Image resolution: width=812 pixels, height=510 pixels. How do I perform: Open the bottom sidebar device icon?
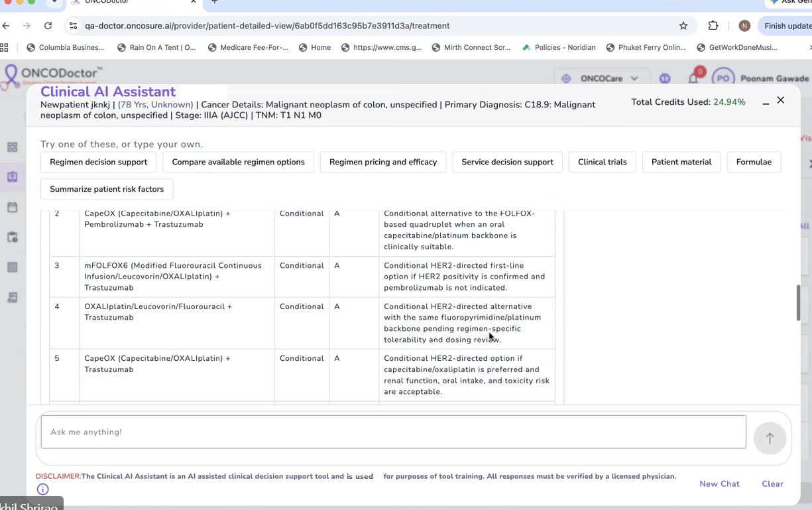(x=12, y=298)
